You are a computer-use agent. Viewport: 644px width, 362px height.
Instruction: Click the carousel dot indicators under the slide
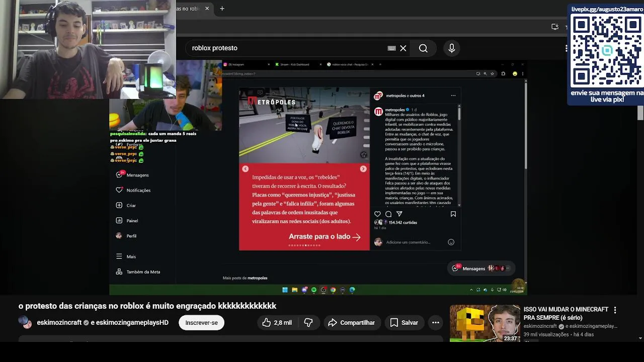pyautogui.click(x=304, y=245)
